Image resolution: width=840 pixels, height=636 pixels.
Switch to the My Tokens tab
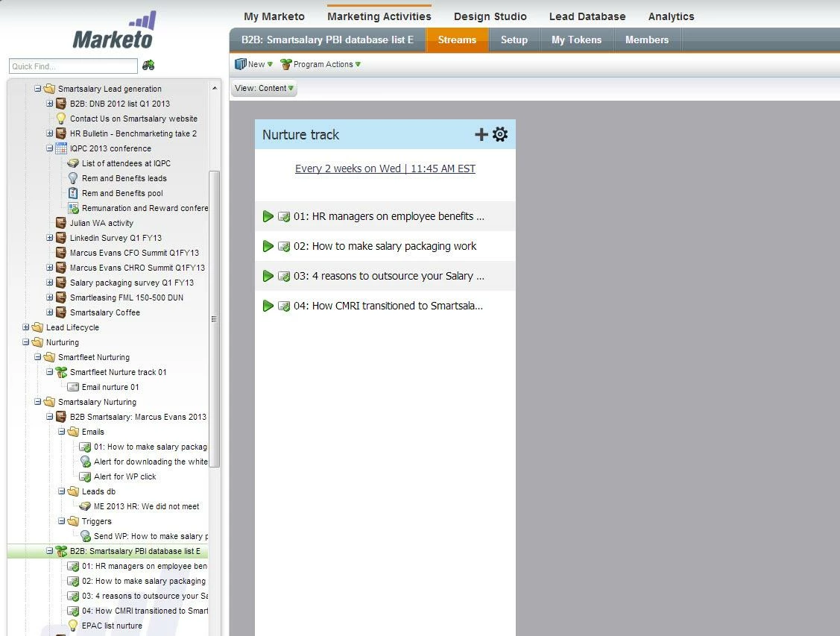coord(576,40)
